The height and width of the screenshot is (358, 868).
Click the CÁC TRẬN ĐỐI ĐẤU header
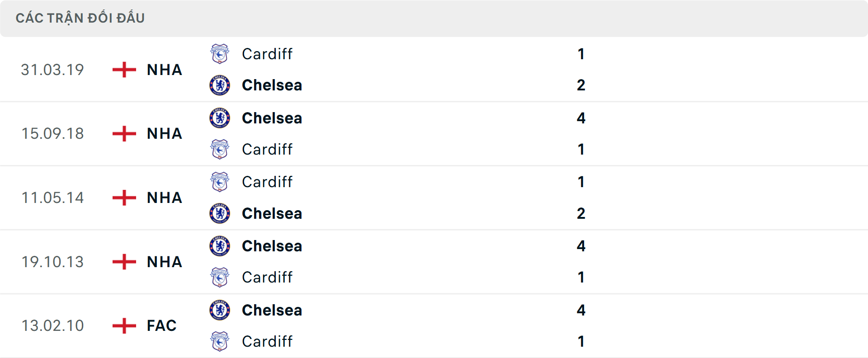pos(80,18)
